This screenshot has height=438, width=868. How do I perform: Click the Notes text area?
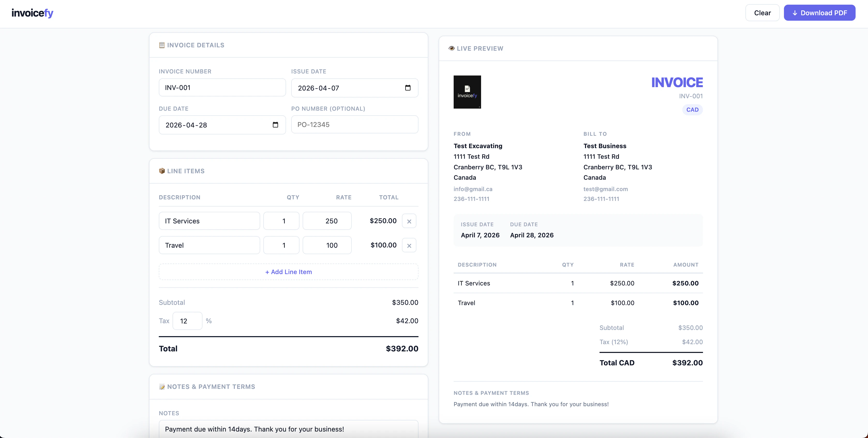tap(288, 429)
